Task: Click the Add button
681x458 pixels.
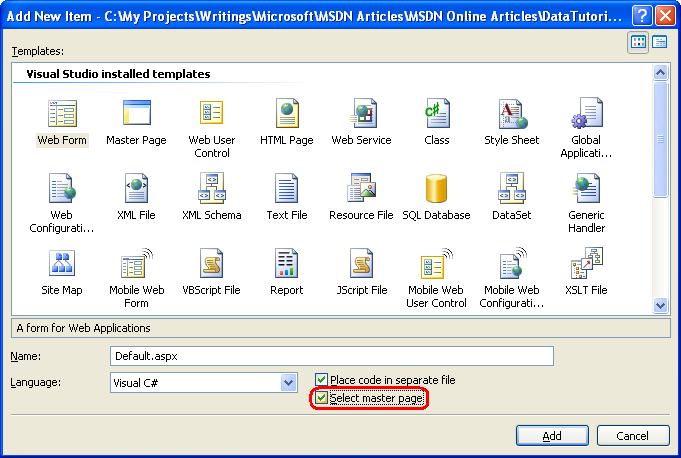Action: 552,435
